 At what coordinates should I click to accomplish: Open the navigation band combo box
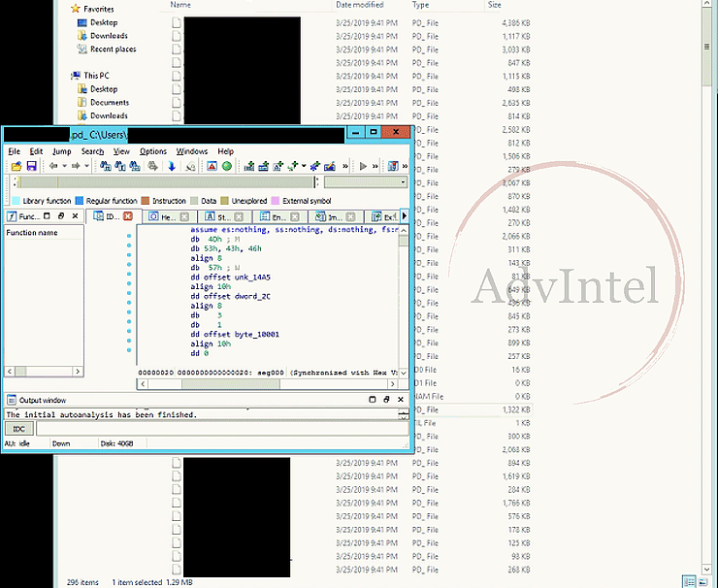(366, 182)
